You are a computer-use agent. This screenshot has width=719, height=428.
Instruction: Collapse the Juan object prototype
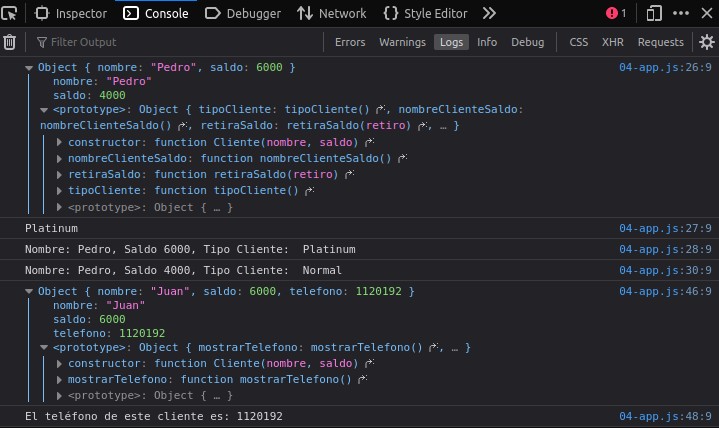[44, 348]
